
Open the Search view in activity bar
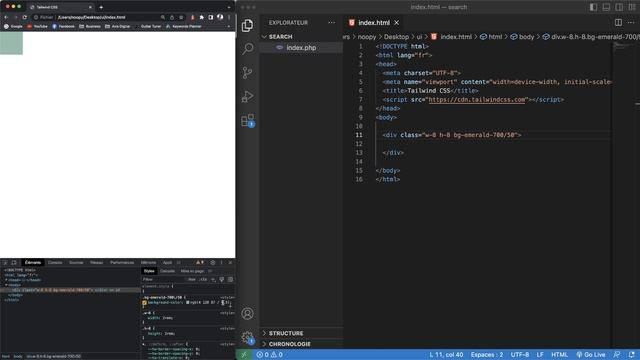[247, 49]
